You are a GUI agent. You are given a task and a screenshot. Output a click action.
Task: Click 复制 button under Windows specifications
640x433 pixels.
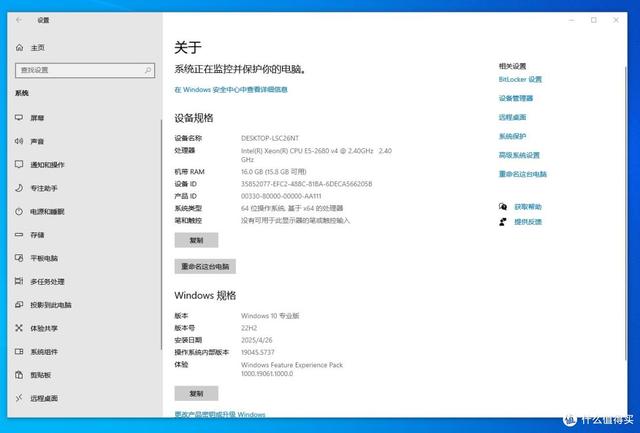pos(196,393)
